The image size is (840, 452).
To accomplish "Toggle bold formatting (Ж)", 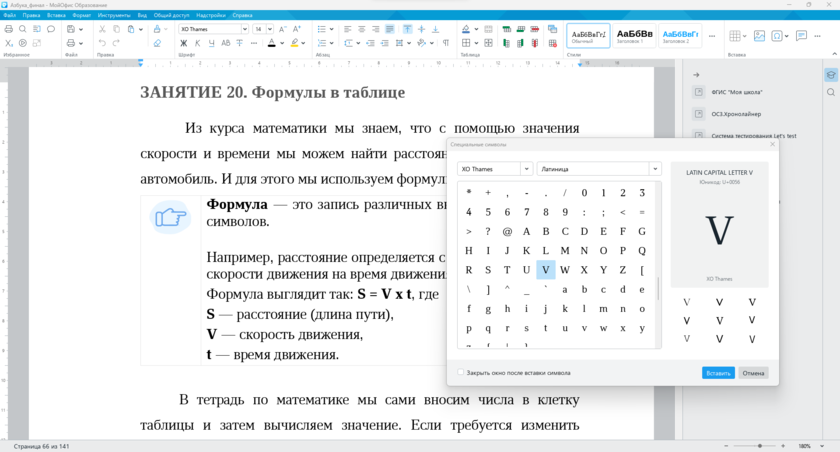I will click(184, 43).
